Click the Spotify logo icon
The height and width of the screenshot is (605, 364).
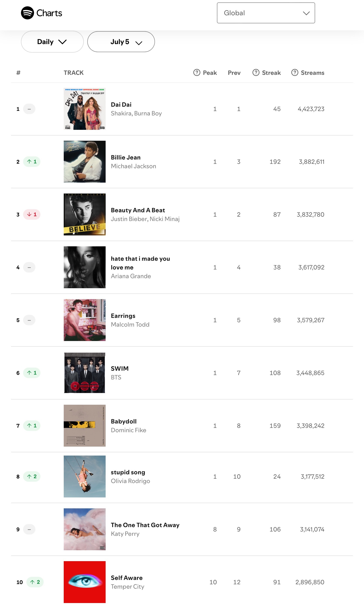27,13
